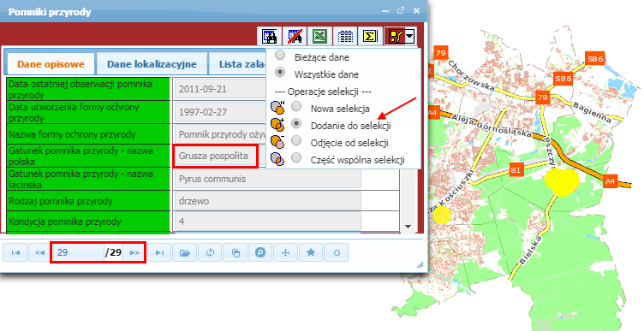Click the star favorite icon in the bottom bar
This screenshot has height=331, width=644.
tap(311, 252)
